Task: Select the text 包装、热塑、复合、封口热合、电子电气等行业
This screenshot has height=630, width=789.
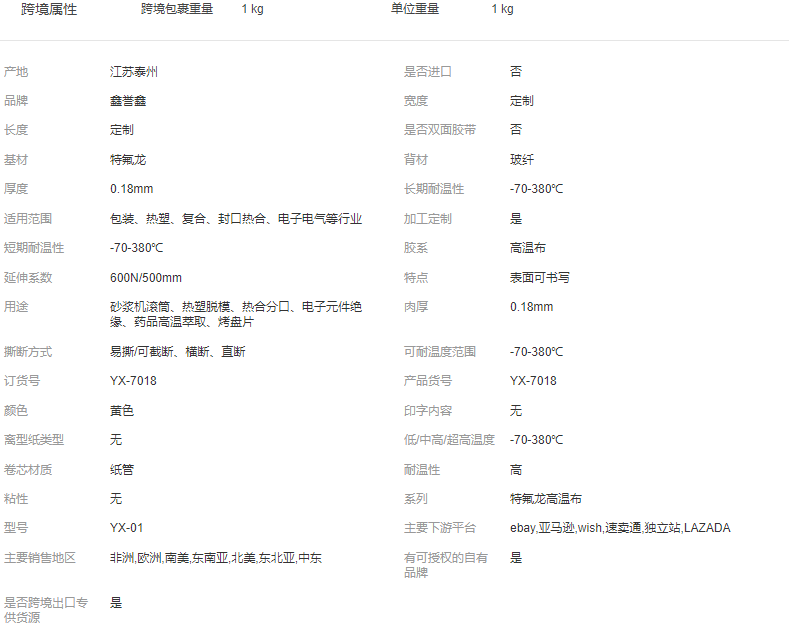Action: tap(236, 218)
